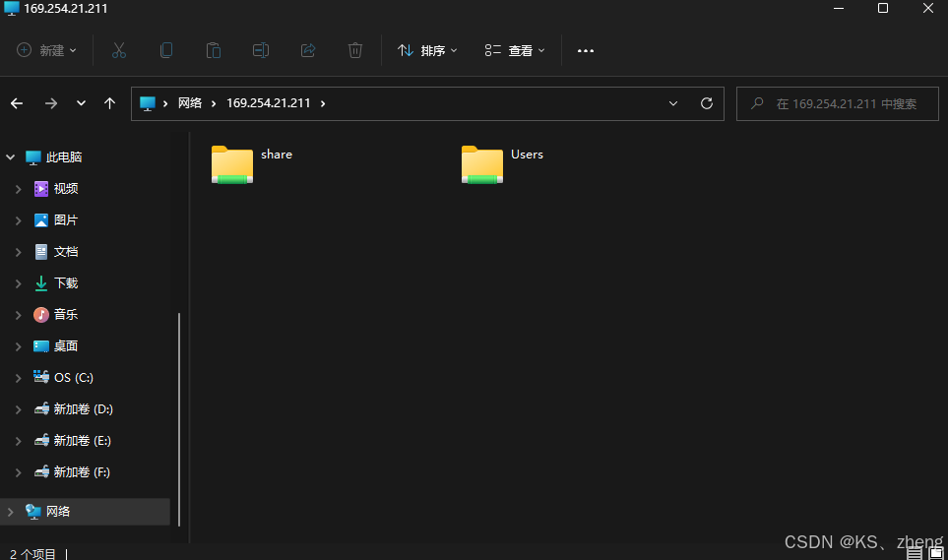The height and width of the screenshot is (560, 948).
Task: Select 此电脑 in navigation pane
Action: coord(63,157)
